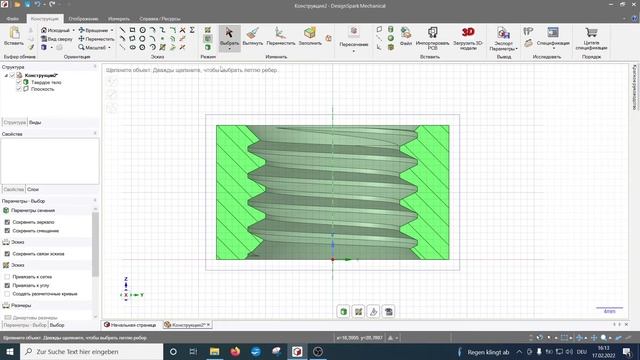Select the Circle sketch tool
The width and height of the screenshot is (640, 360).
142,30
